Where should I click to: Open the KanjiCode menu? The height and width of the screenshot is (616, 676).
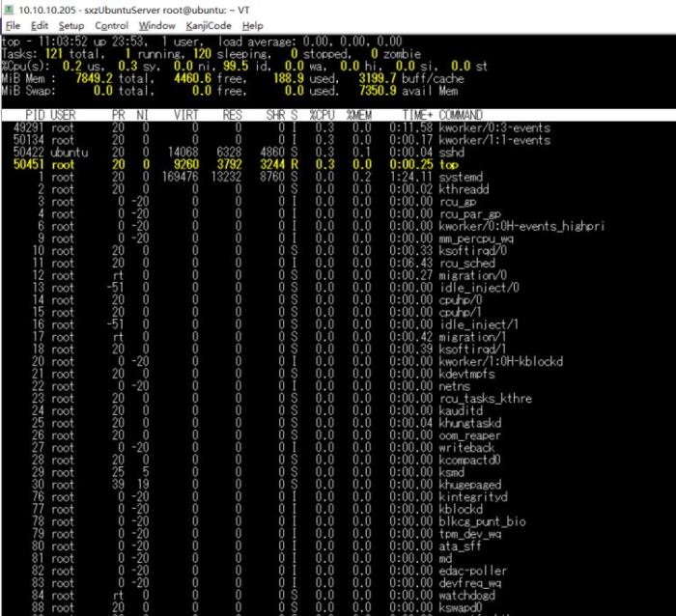click(x=209, y=26)
